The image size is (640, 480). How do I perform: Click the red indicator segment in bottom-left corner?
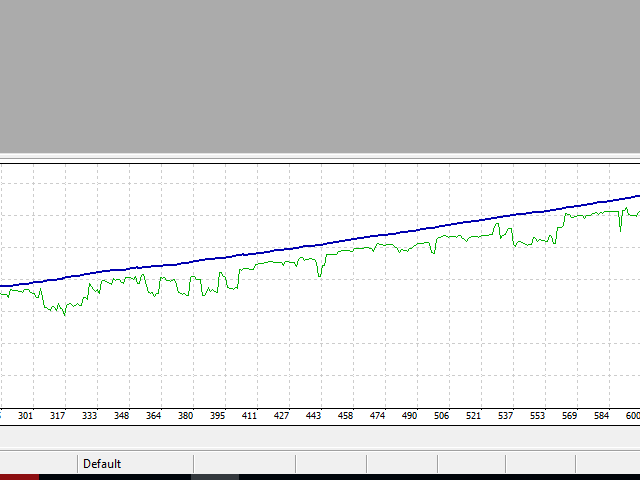(19, 477)
